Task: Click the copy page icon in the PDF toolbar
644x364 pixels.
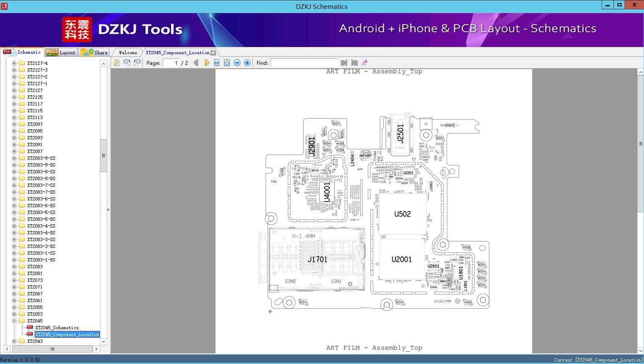Action: [117, 63]
